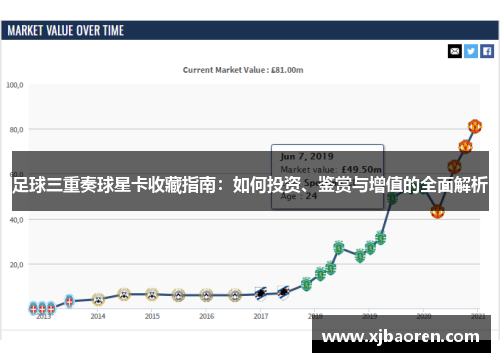Screen dimensions: 500x362
Task: Share chart via Facebook icon
Action: [487, 51]
